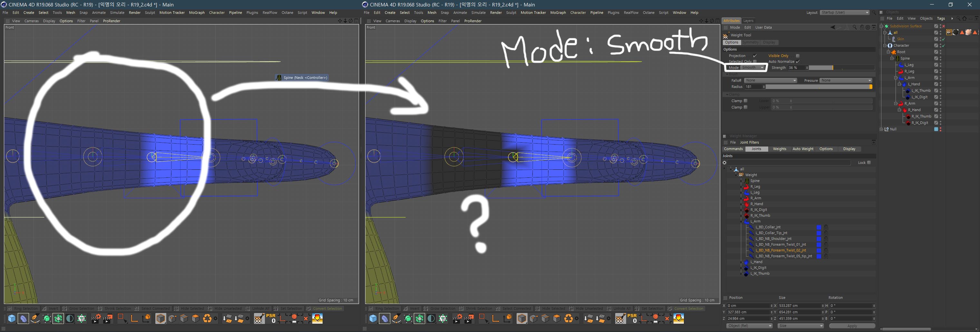Screen dimensions: 980x332
Task: Open the Object (Rel) dropdown
Action: point(749,326)
